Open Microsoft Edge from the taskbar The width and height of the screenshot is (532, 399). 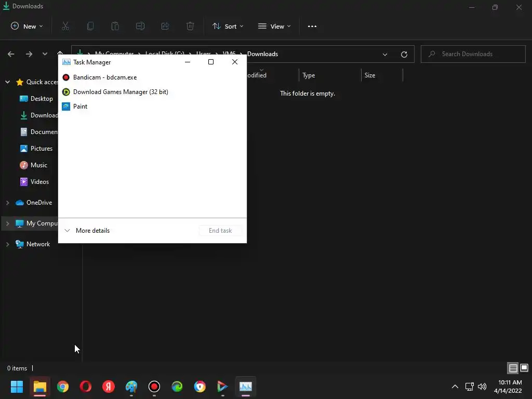pos(177,387)
